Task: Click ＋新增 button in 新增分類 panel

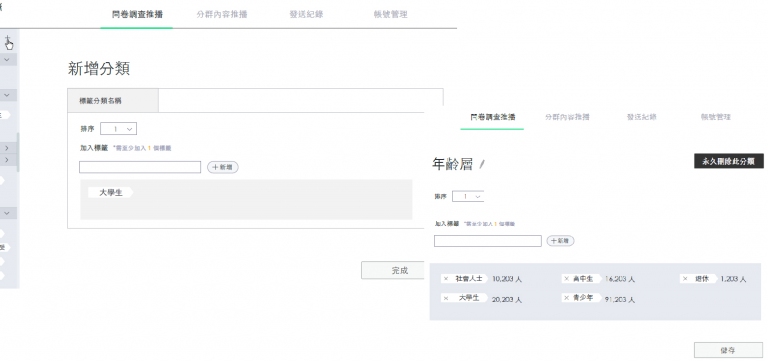Action: click(223, 167)
